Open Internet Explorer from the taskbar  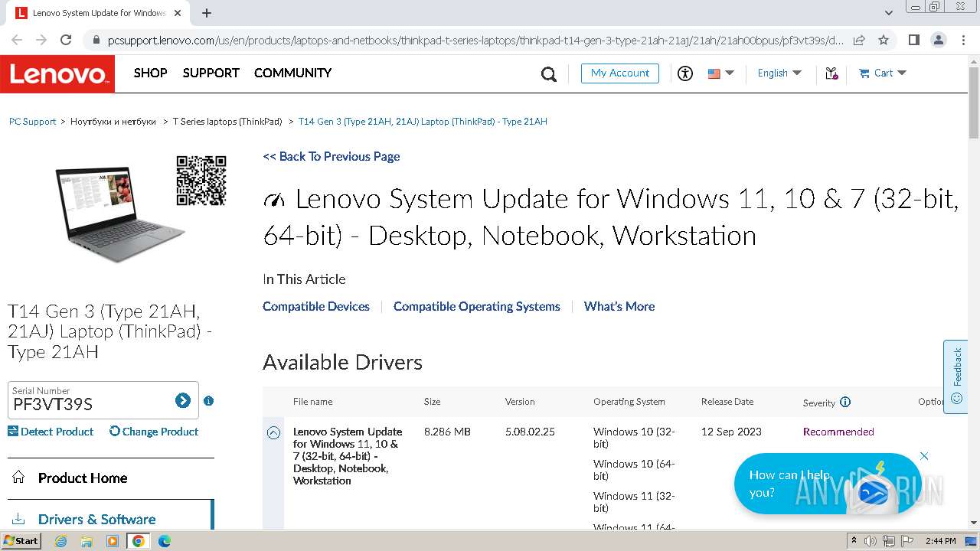(x=61, y=541)
